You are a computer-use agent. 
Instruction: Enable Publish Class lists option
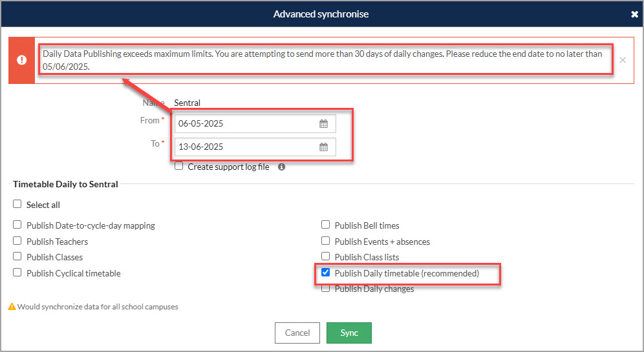[325, 256]
